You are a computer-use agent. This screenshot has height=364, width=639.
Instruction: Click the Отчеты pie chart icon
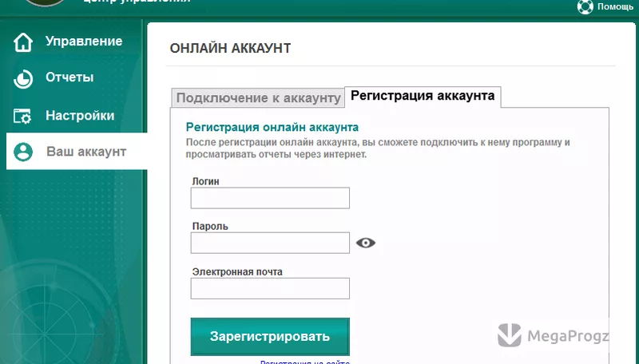(x=23, y=79)
